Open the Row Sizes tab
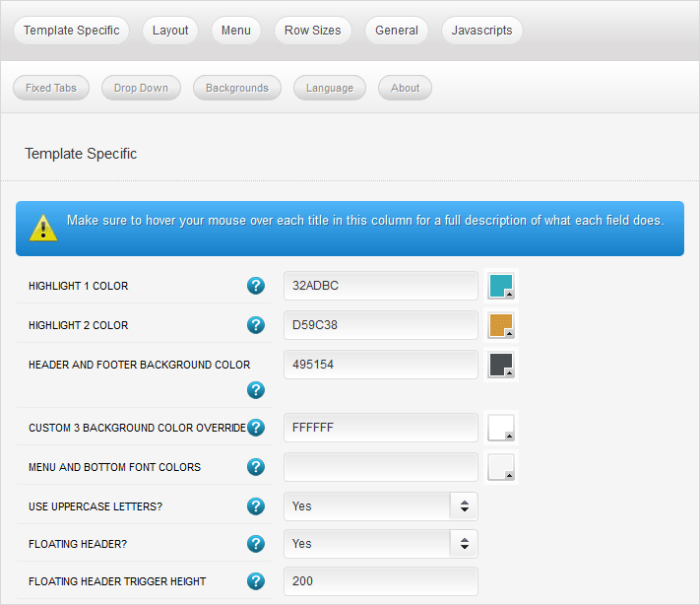This screenshot has height=605, width=700. (312, 31)
